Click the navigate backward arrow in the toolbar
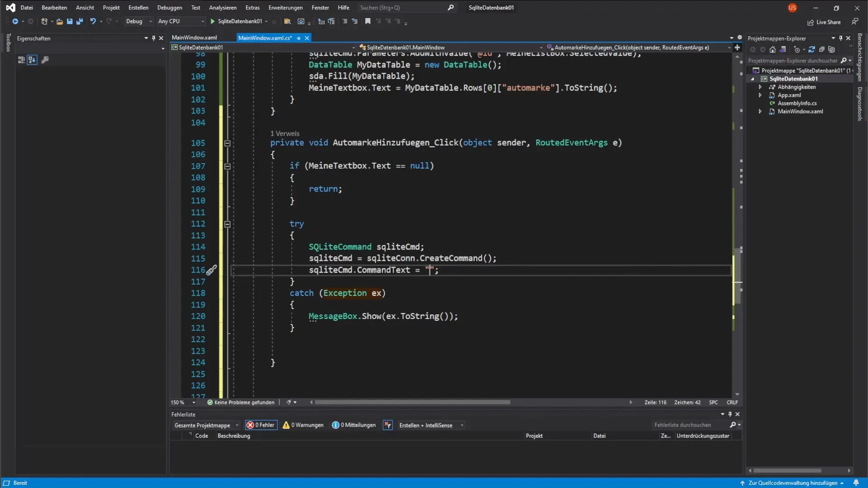 15,21
